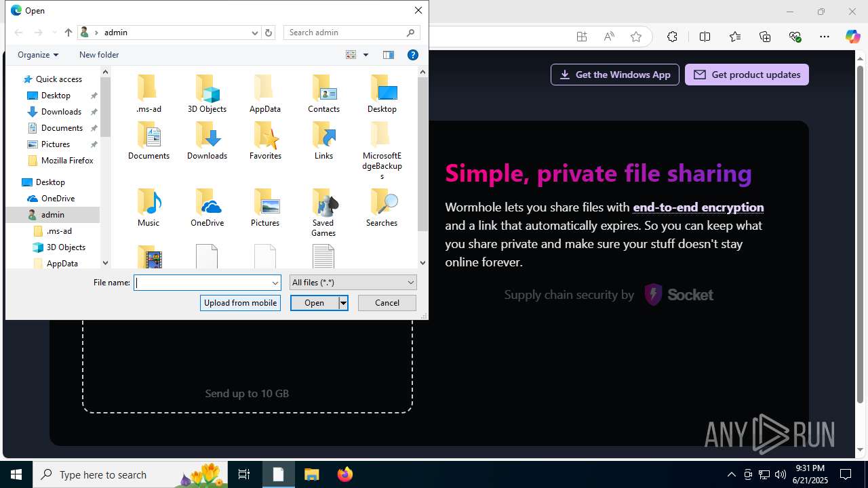Select the AppData folder in file list
The image size is (868, 488).
[265, 94]
